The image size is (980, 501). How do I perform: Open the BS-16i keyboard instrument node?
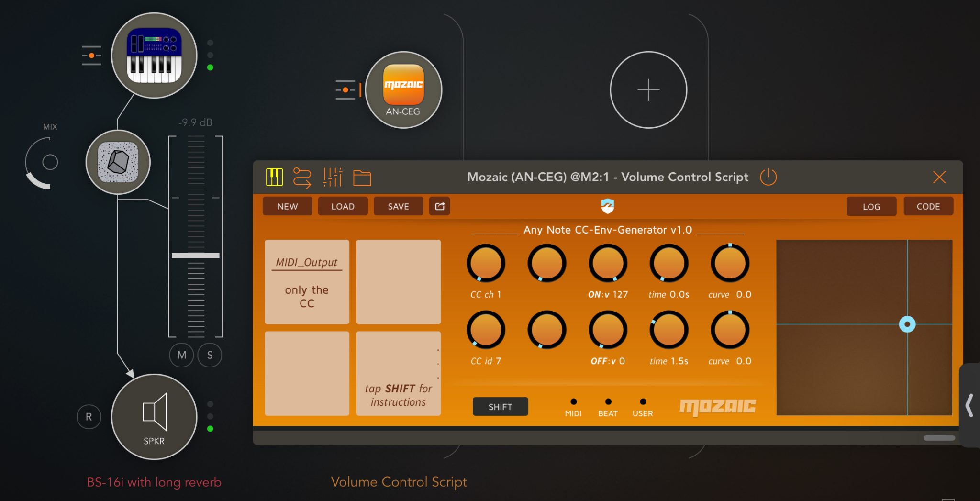click(154, 56)
